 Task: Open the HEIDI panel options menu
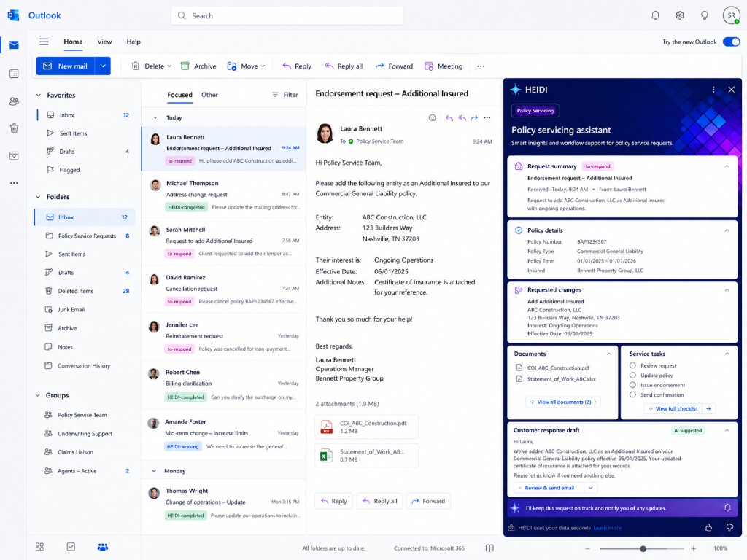(x=713, y=90)
